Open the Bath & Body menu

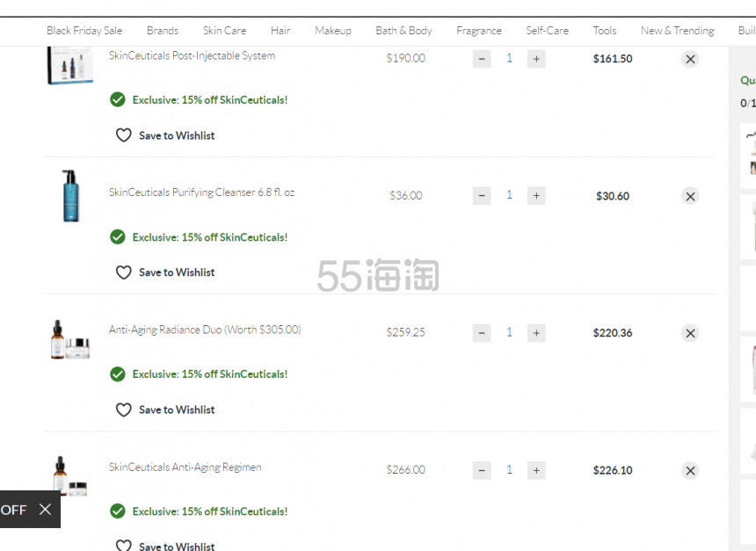pos(403,31)
